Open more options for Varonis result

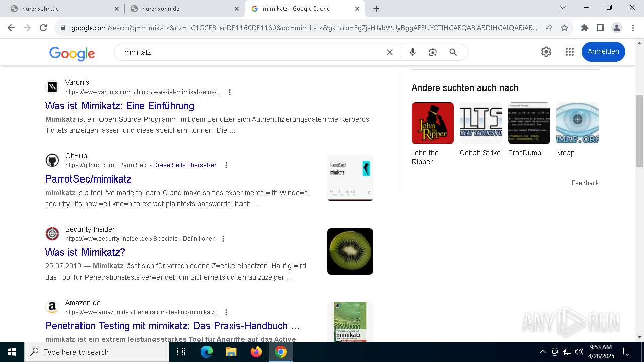pos(230,92)
